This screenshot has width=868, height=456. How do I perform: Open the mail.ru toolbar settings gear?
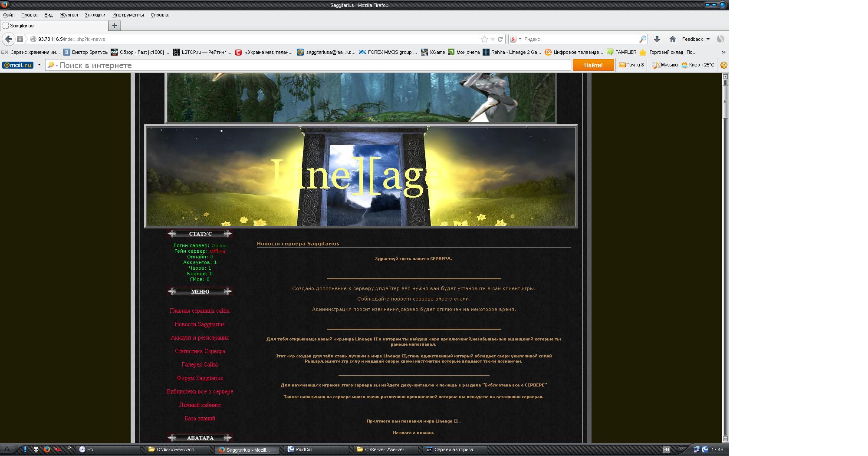tap(724, 65)
